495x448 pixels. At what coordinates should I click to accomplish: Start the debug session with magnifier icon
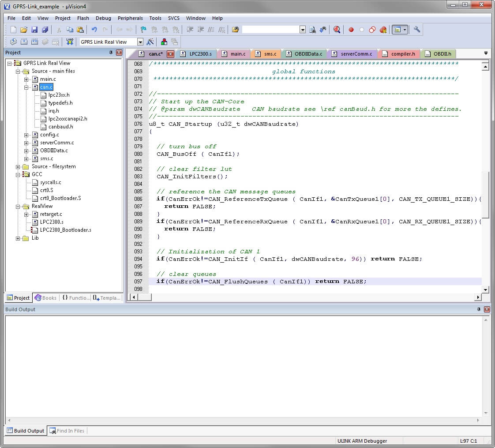pyautogui.click(x=337, y=30)
